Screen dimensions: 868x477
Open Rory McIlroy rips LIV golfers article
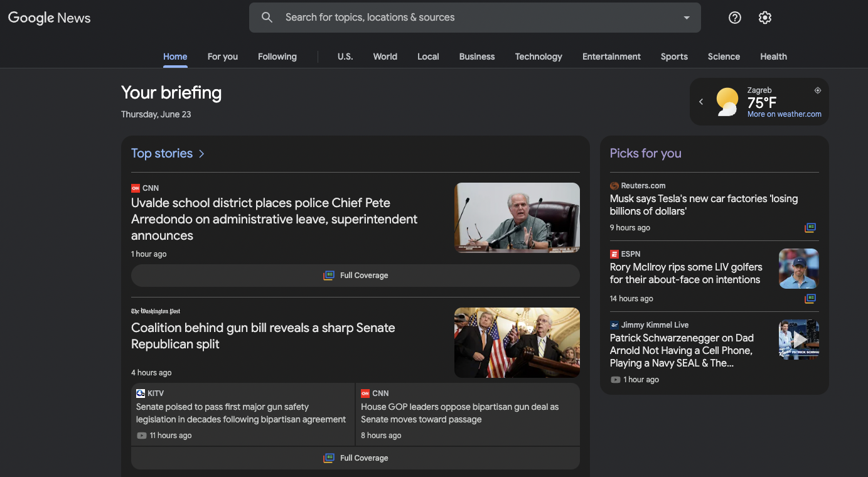(x=686, y=274)
